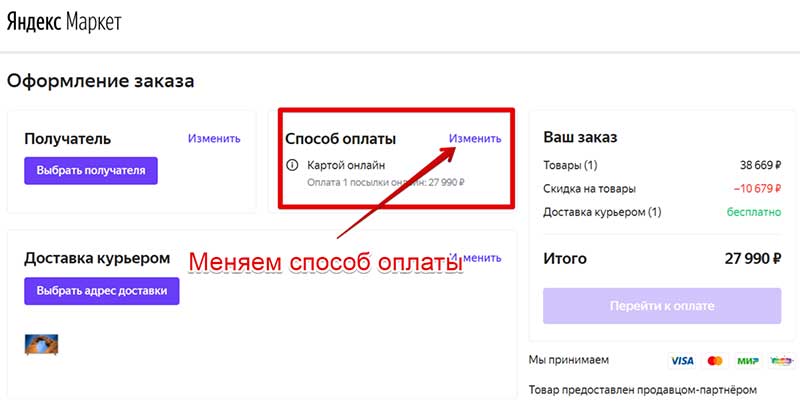Image resolution: width=800 pixels, height=404 pixels.
Task: Click the Товар предоставлен продавцом-партнёром text
Action: pyautogui.click(x=642, y=390)
